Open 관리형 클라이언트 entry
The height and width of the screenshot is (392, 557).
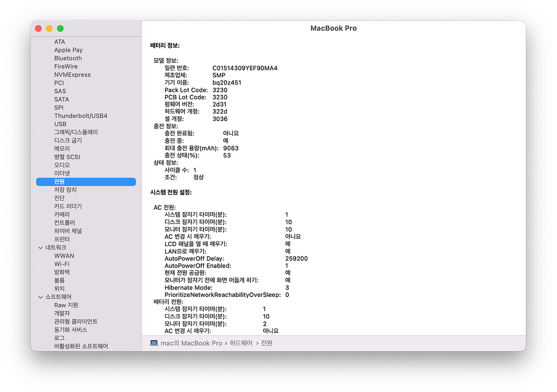[x=76, y=321]
